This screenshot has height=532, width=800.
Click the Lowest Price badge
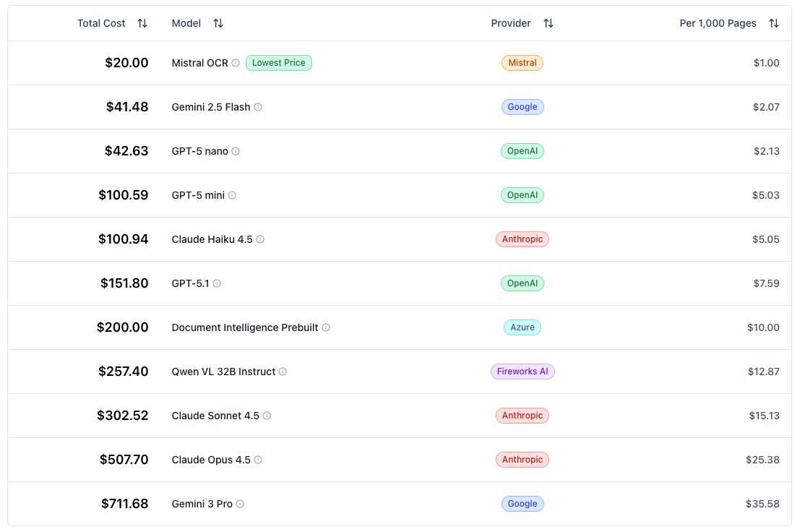pyautogui.click(x=278, y=63)
